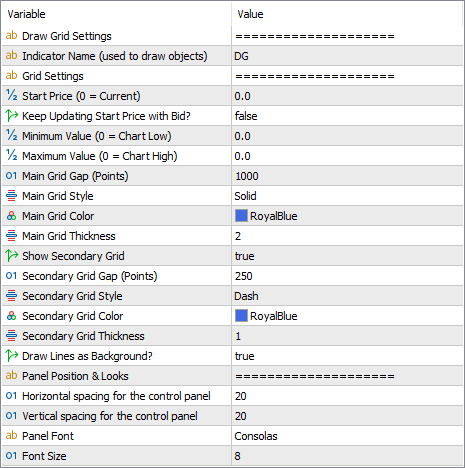Select the Main Grid Gap (Points) label

tap(75, 176)
